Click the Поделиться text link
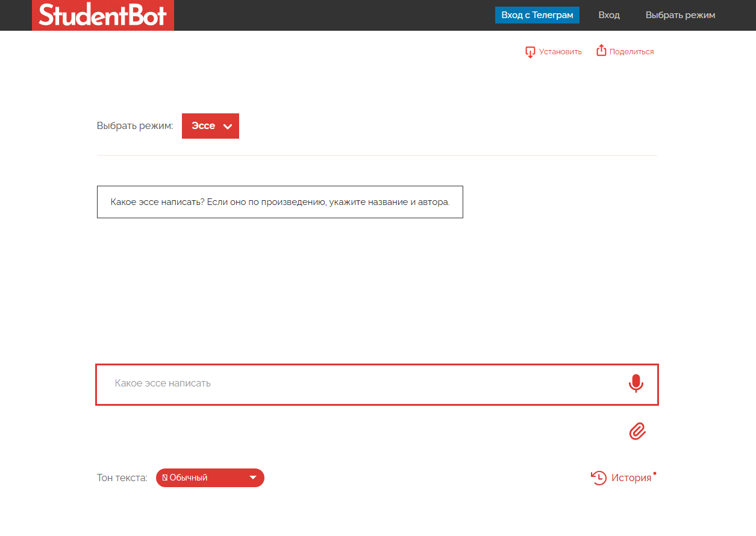This screenshot has height=536, width=756. [631, 52]
